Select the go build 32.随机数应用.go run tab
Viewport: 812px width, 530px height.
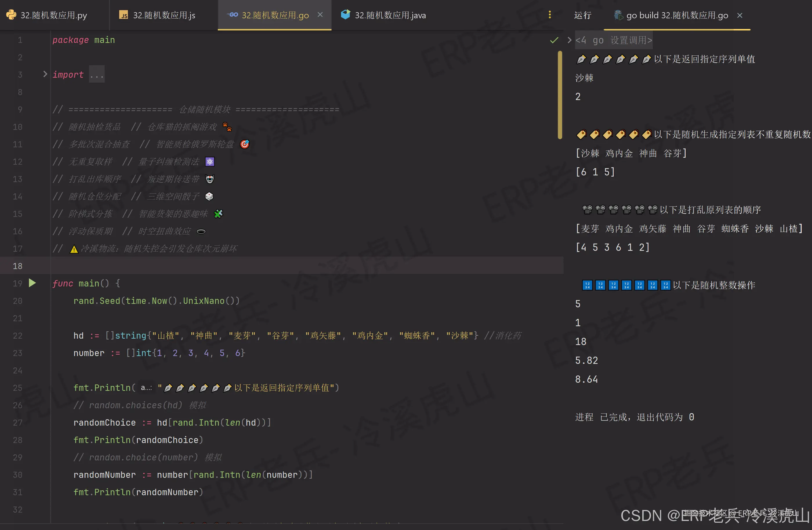[677, 15]
